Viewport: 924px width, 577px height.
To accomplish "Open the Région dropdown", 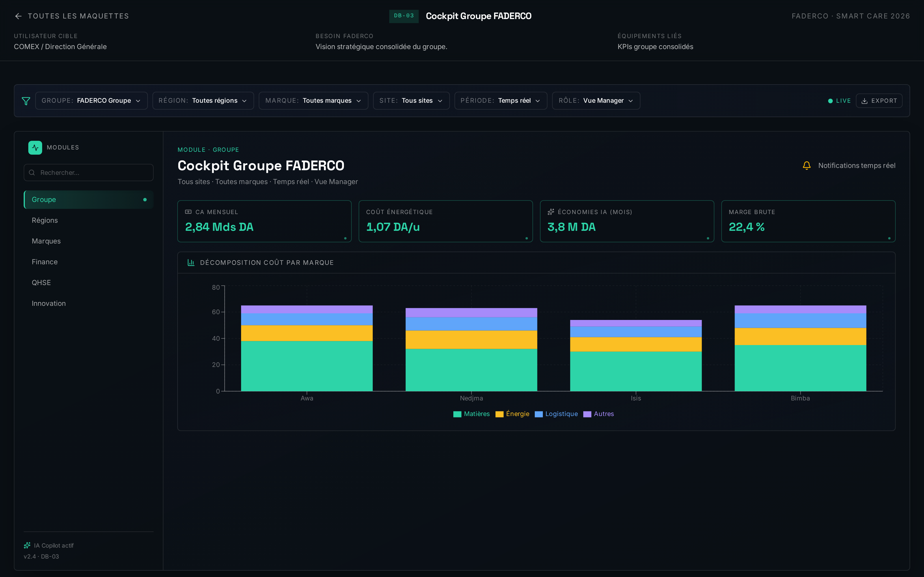I will tap(203, 101).
